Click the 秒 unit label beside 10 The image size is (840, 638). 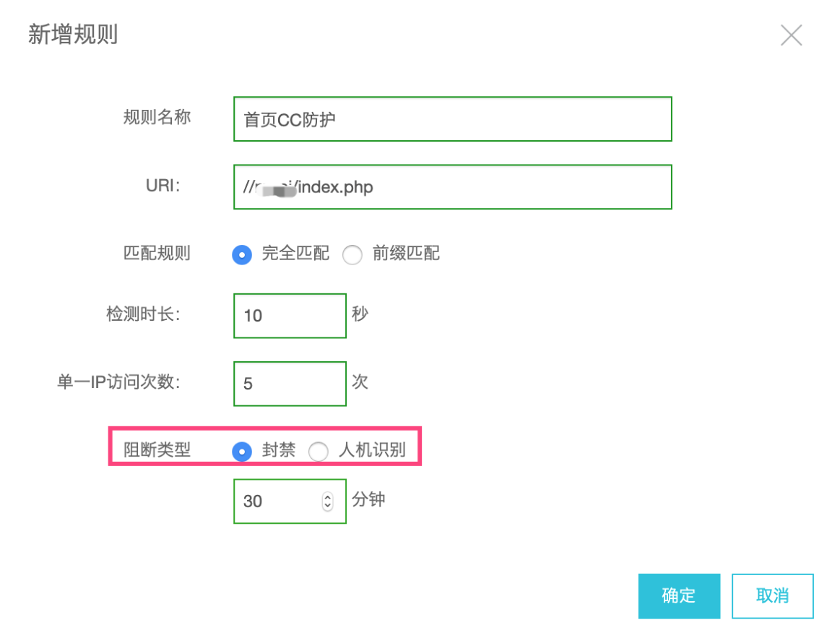359,314
